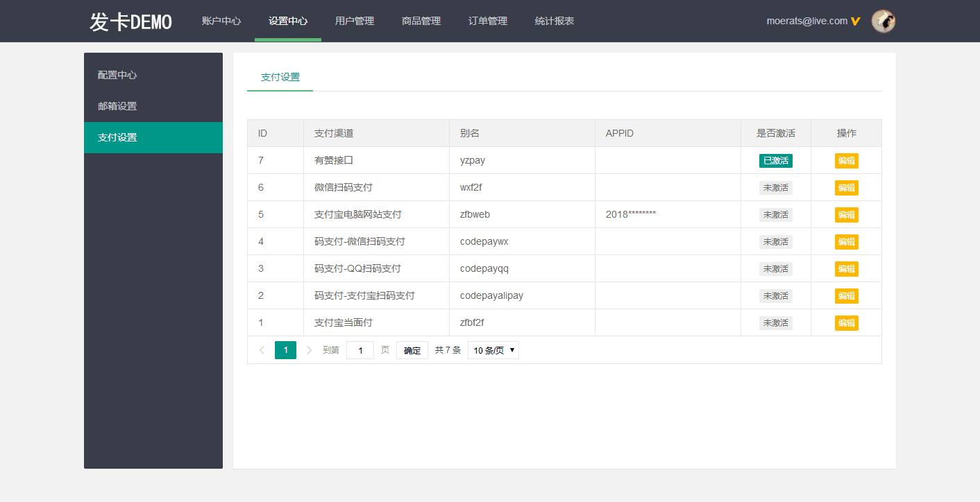This screenshot has width=980, height=502.
Task: Edit the 支付宝电脑网站支付 channel
Action: pyautogui.click(x=846, y=215)
